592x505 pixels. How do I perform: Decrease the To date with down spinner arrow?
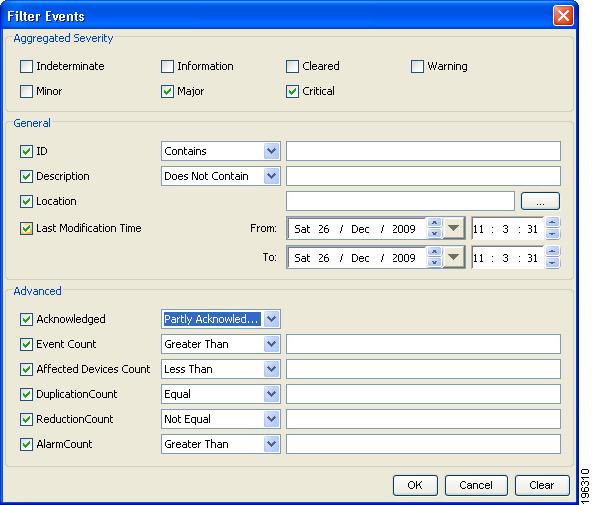(434, 262)
